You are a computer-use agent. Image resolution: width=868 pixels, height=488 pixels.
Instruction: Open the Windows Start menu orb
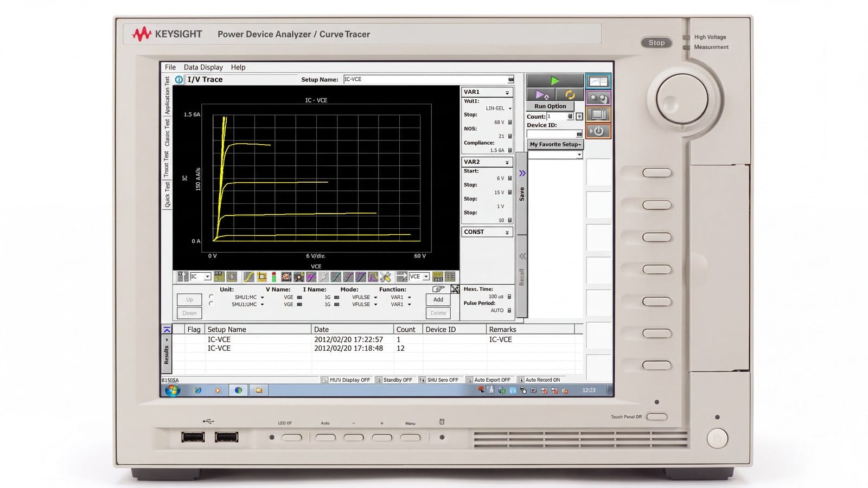click(x=172, y=390)
